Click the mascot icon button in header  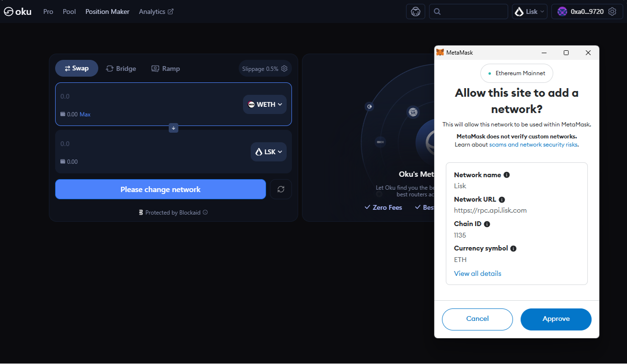point(416,11)
